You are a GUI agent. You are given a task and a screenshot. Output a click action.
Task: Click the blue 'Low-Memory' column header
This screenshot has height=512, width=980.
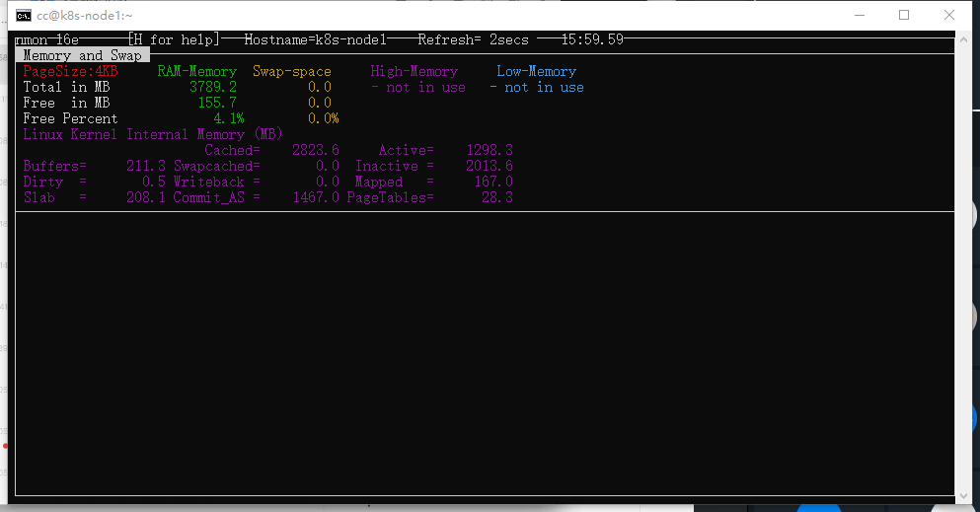coord(536,71)
